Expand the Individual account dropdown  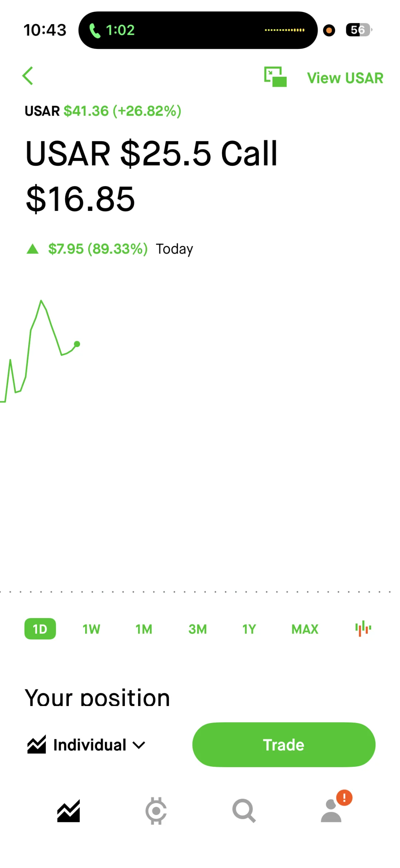click(86, 745)
